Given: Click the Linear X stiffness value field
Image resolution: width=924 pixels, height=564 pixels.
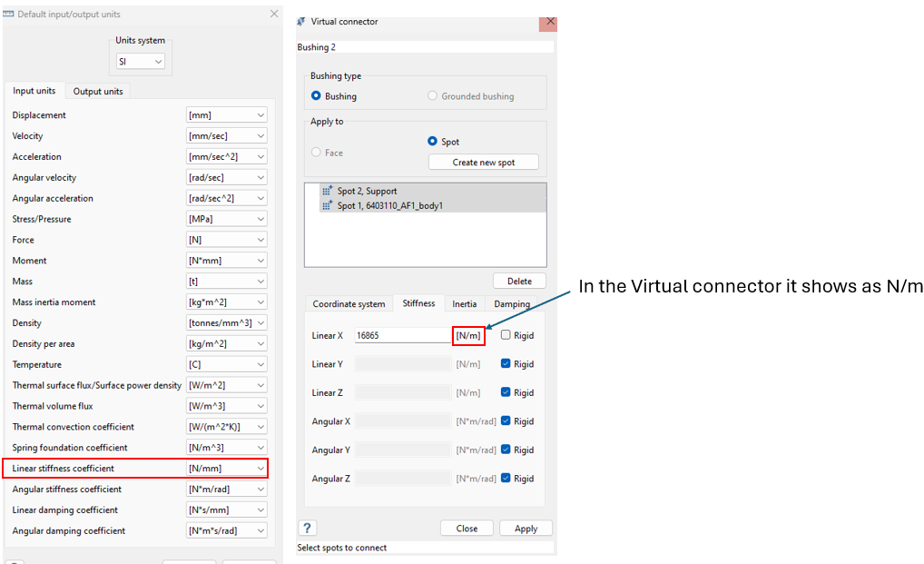Looking at the screenshot, I should (x=402, y=335).
